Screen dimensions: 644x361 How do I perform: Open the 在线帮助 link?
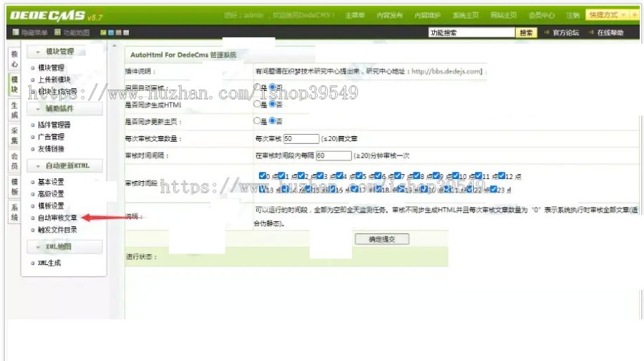610,32
